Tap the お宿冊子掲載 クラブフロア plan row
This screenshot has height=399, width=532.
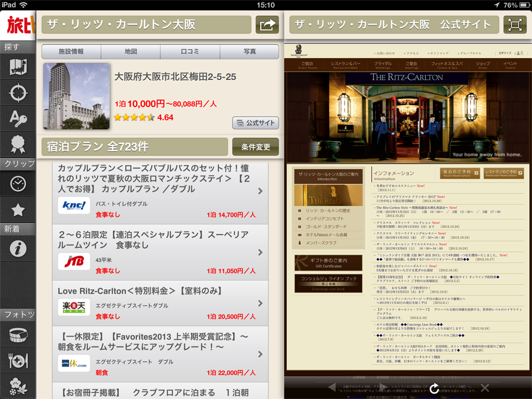pos(160,391)
